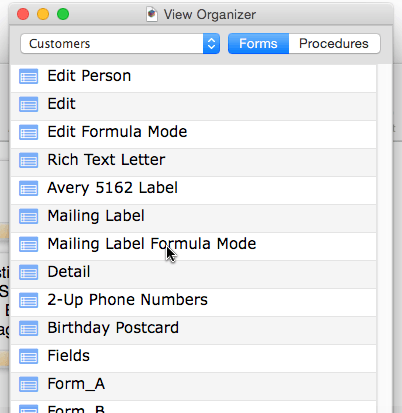The image size is (402, 413).
Task: Click the form icon beside Rich Text Letter
Action: 28,160
